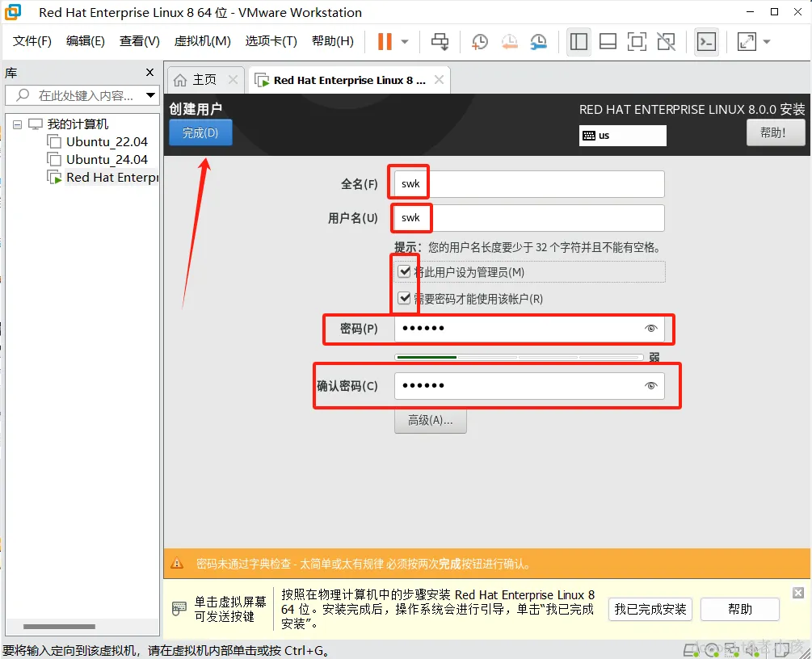Click the 帮助 button in install hint bar

(739, 609)
